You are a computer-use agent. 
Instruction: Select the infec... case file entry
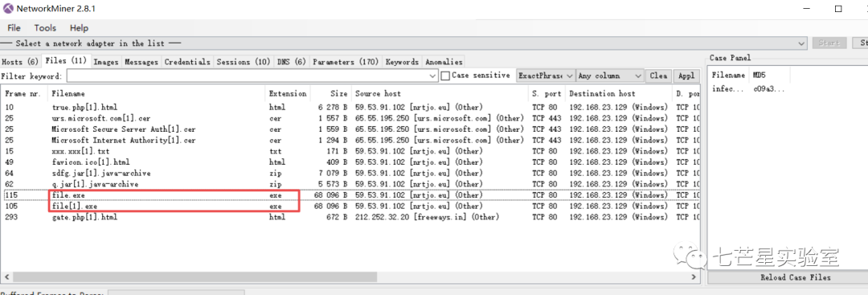click(748, 88)
